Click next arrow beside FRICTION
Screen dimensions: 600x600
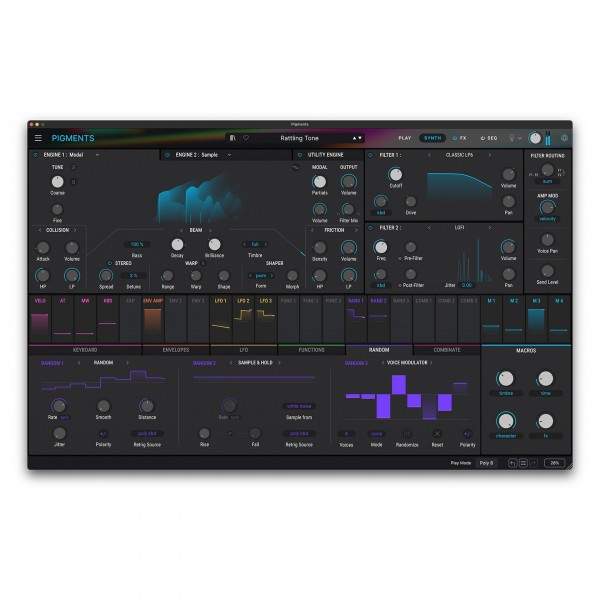pyautogui.click(x=356, y=230)
